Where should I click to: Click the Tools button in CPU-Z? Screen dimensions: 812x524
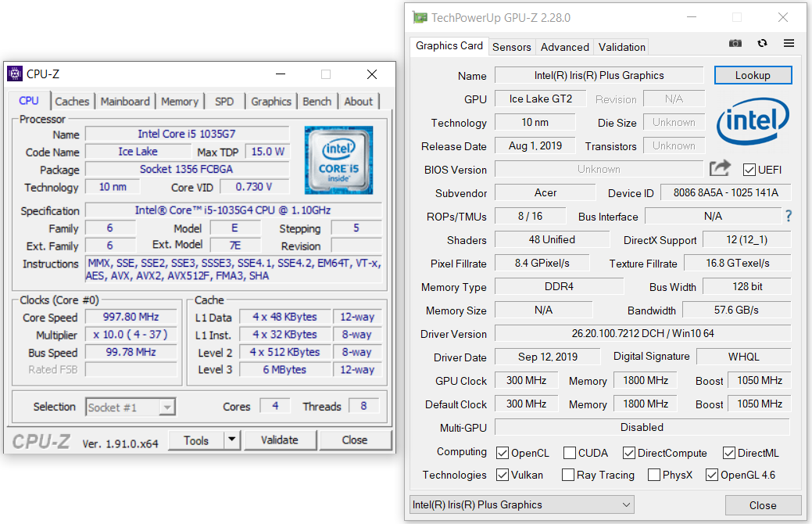196,440
